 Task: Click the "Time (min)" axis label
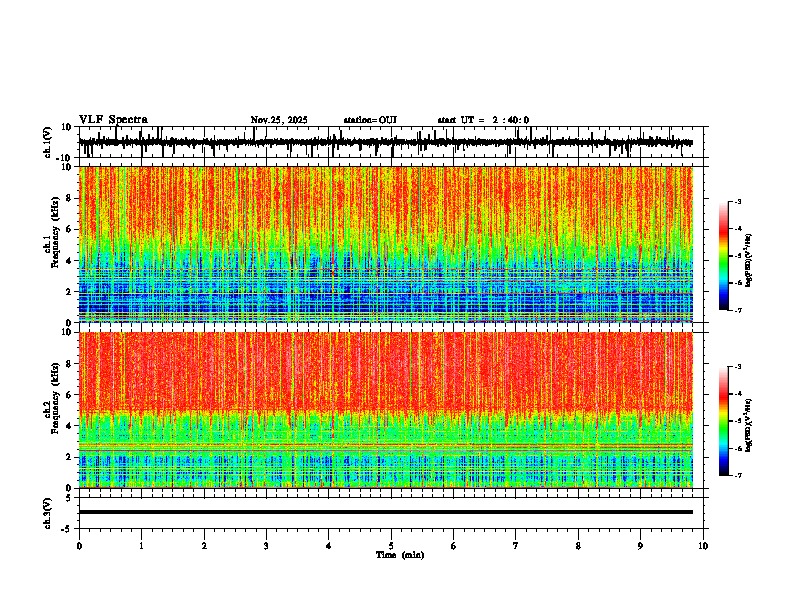(400, 555)
